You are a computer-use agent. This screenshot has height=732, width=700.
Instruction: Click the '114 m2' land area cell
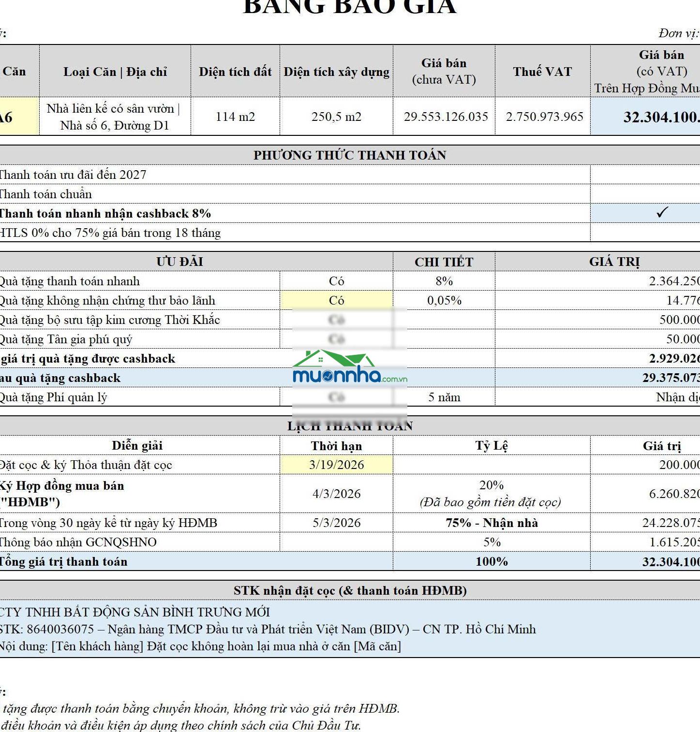235,117
